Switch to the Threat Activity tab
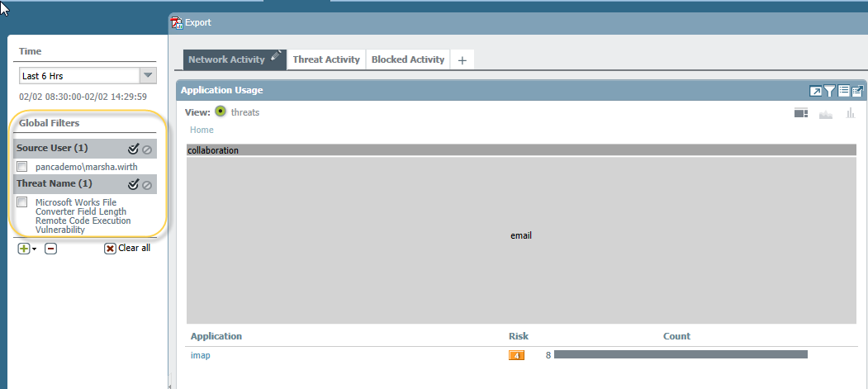Viewport: 868px width, 389px height. tap(326, 59)
